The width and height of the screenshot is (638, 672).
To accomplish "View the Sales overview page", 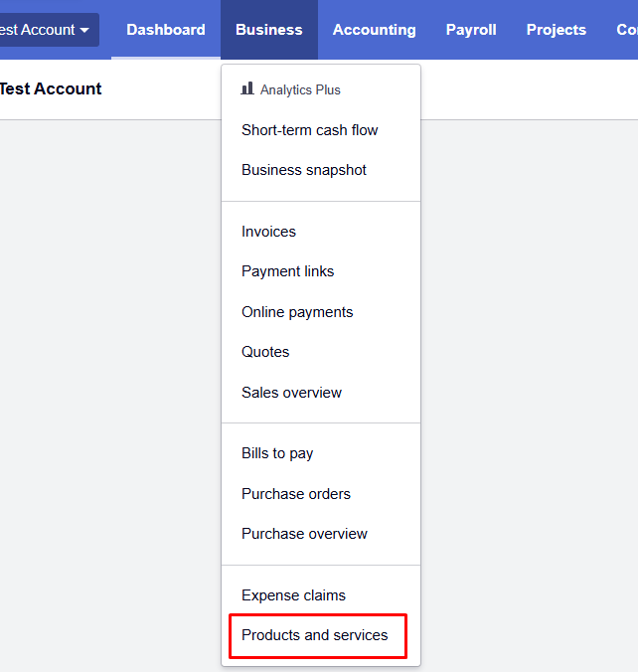I will [291, 393].
